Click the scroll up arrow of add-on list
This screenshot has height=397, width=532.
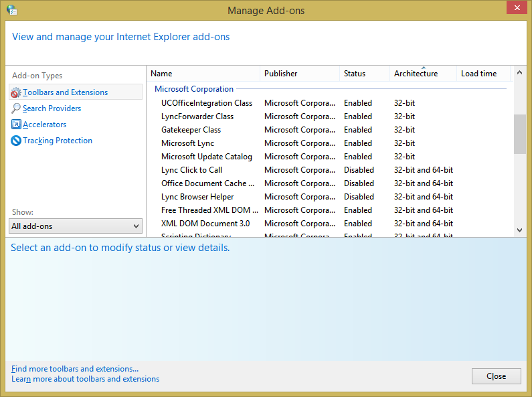[519, 72]
